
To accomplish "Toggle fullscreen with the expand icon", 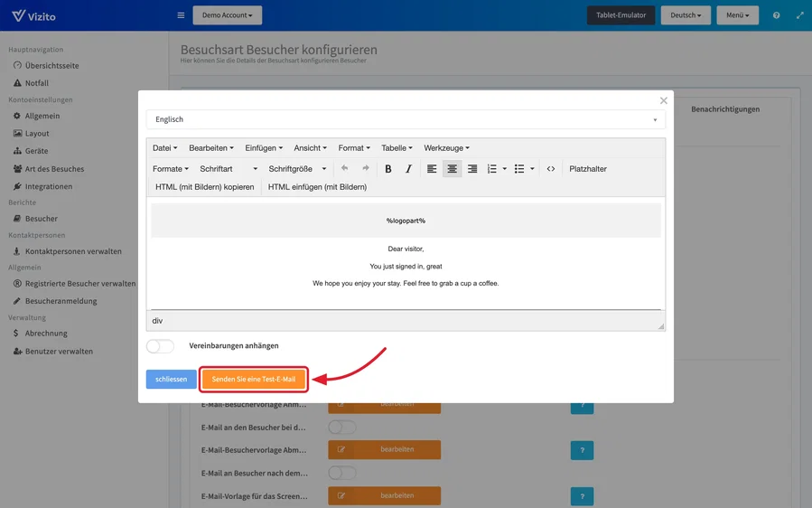I will (799, 15).
